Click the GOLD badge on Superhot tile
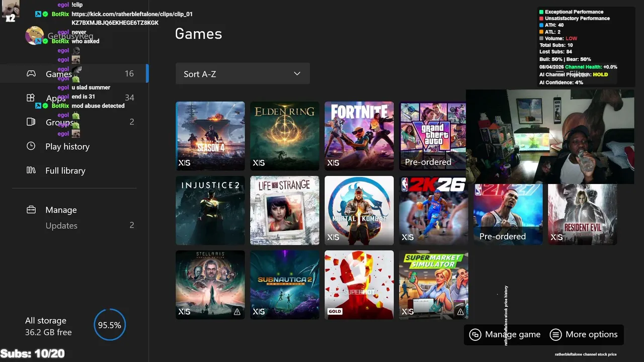The height and width of the screenshot is (362, 644). point(335,312)
